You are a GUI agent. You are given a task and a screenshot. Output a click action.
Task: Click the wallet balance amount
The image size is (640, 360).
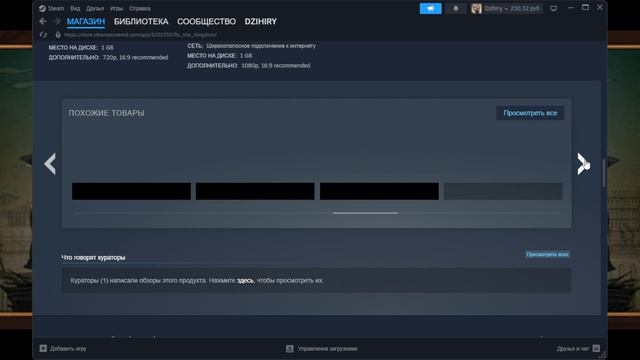524,8
